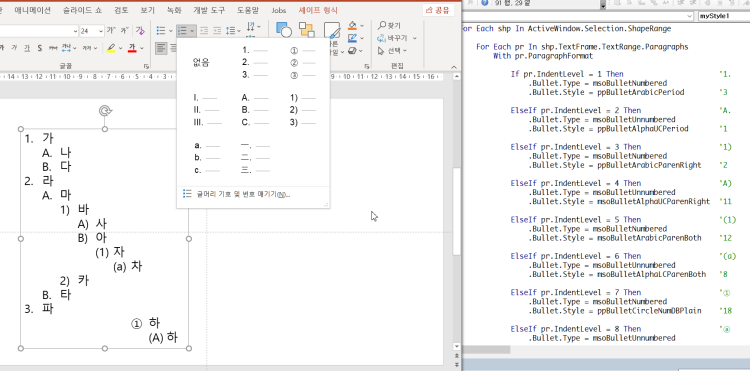Image resolution: width=750 pixels, height=371 pixels.
Task: Open the font size dropdown arrow
Action: 100,31
